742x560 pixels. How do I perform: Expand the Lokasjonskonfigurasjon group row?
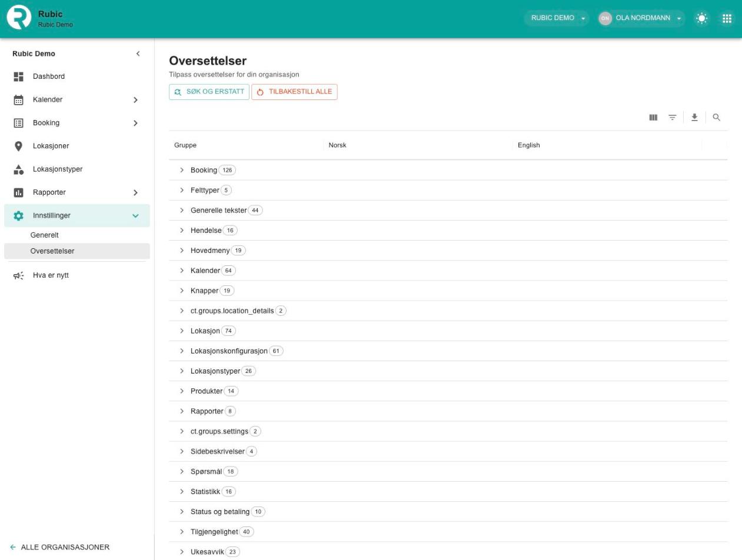pyautogui.click(x=182, y=351)
